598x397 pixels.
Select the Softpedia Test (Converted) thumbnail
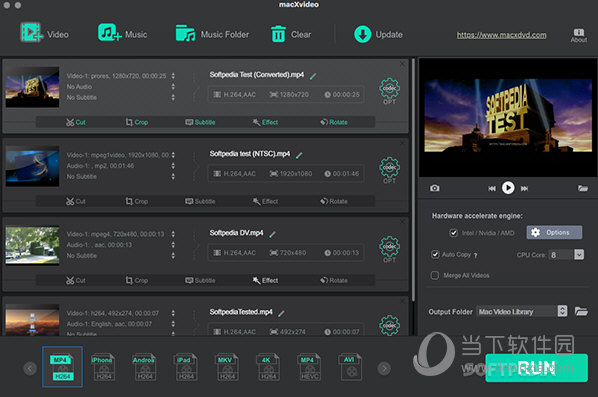(x=32, y=87)
